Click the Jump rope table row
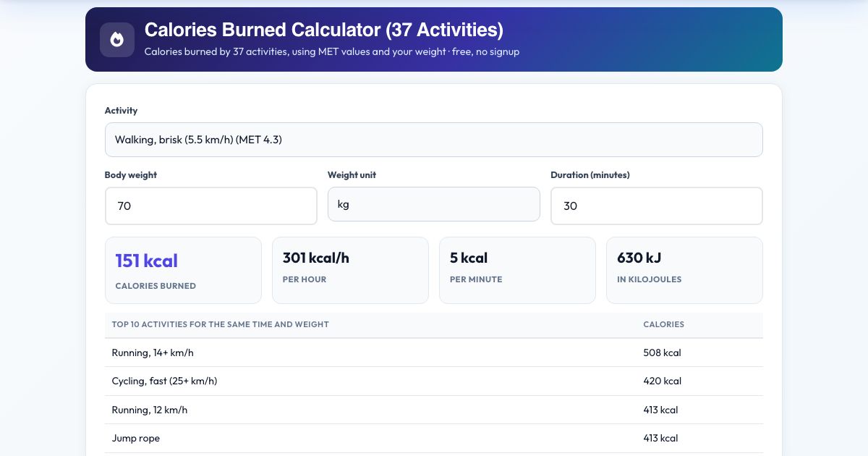 (434, 438)
